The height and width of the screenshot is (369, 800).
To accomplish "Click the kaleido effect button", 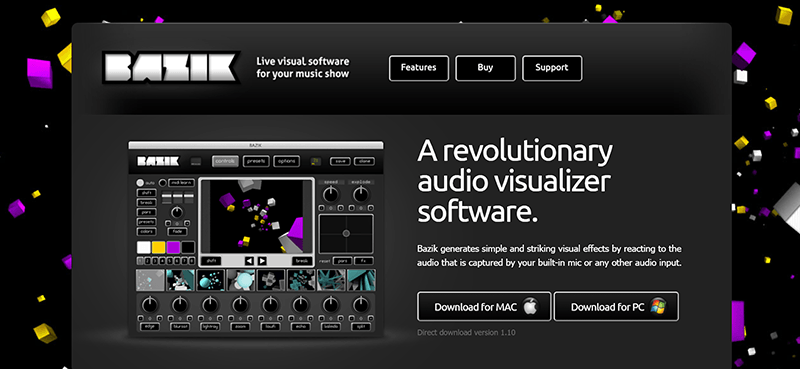I will [331, 327].
